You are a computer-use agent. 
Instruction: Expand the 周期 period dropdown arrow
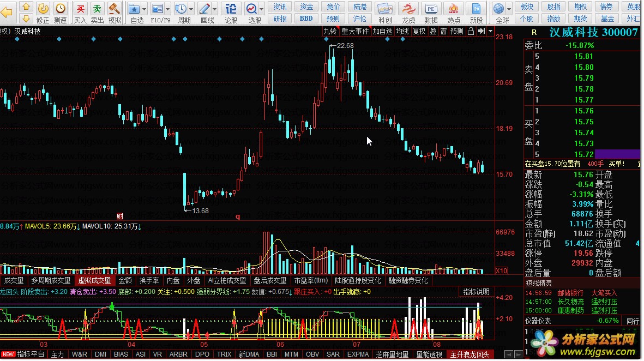click(191, 9)
